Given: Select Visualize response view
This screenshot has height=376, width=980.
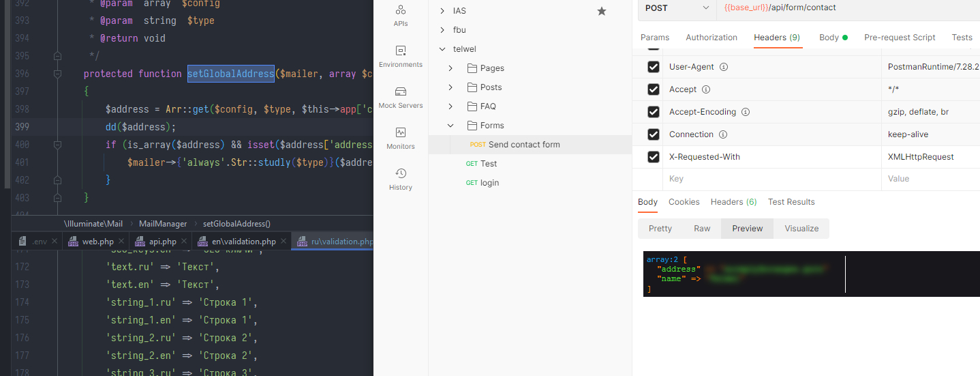Looking at the screenshot, I should tap(801, 229).
